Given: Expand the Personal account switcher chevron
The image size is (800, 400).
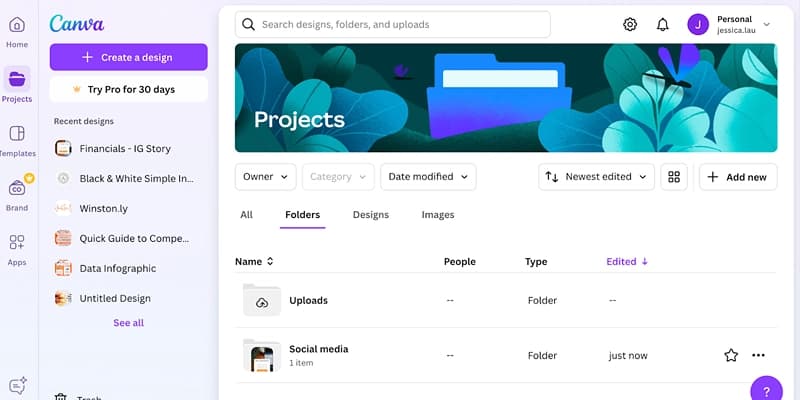Looking at the screenshot, I should pos(766,24).
